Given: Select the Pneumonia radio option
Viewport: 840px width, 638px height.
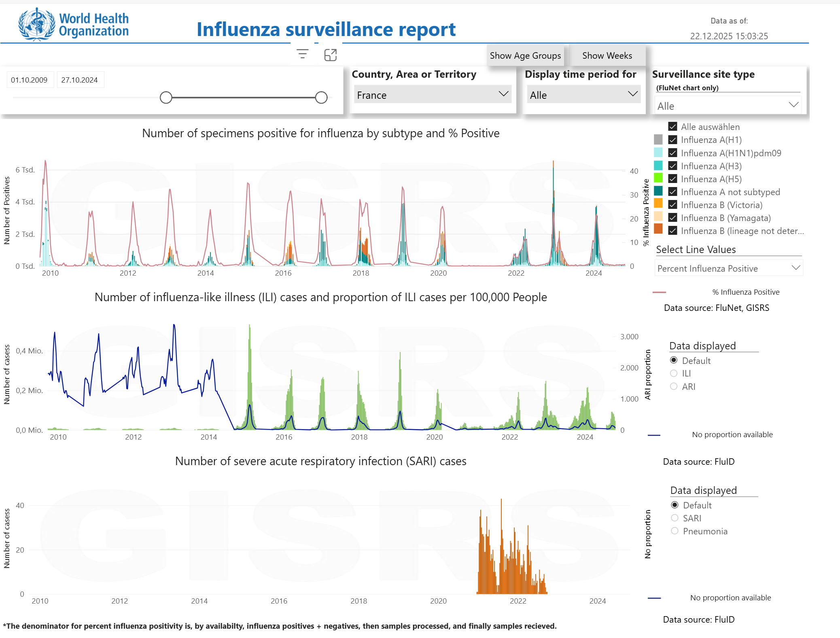Looking at the screenshot, I should coord(675,531).
